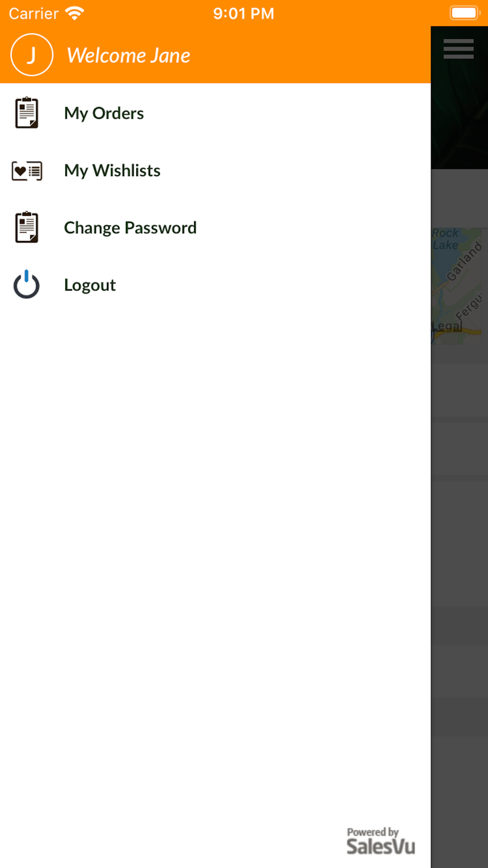Tap the hamburger menu icon

[x=458, y=49]
